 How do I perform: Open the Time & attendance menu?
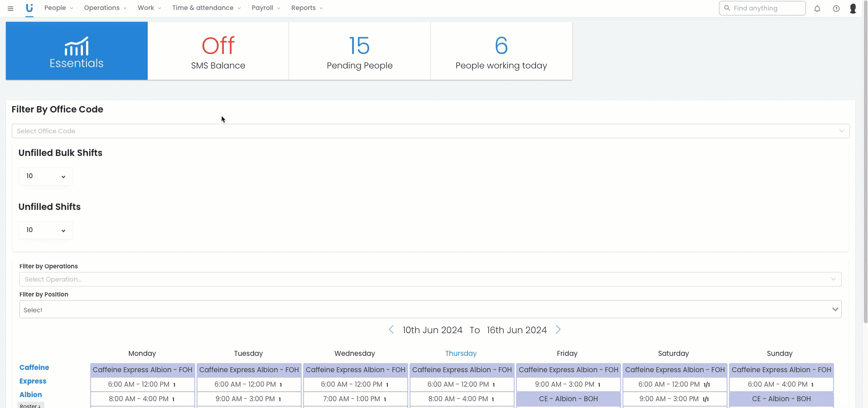[x=206, y=8]
